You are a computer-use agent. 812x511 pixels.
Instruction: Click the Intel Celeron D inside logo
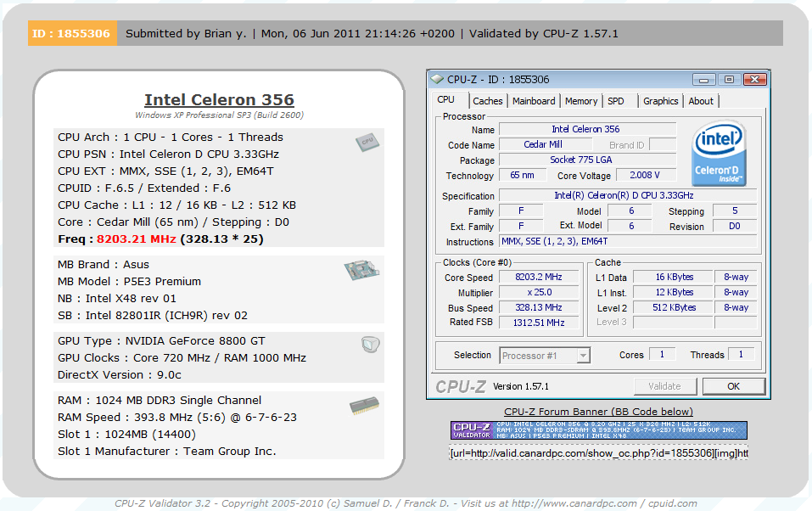click(x=719, y=153)
